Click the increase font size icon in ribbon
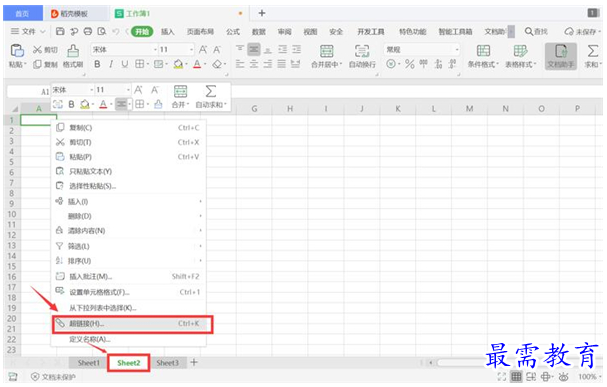The width and height of the screenshot is (607, 387). [203, 50]
